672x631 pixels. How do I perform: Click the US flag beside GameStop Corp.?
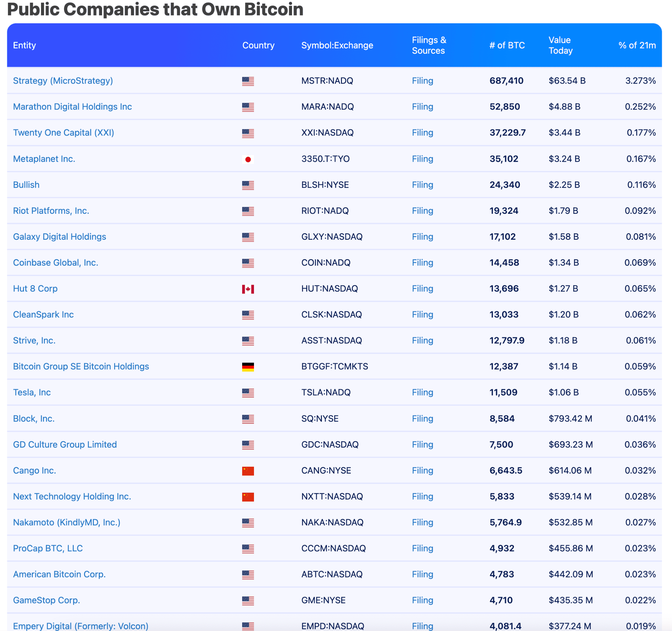point(248,600)
